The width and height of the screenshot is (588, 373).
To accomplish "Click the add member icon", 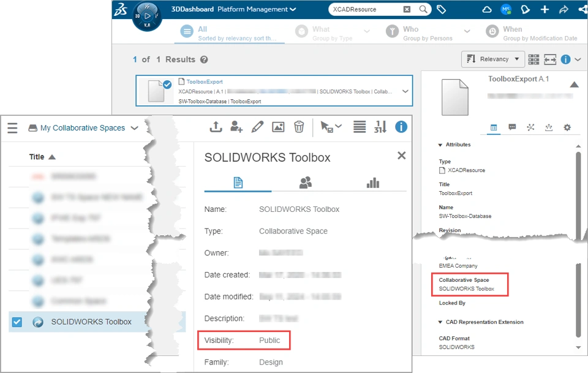I will [236, 127].
